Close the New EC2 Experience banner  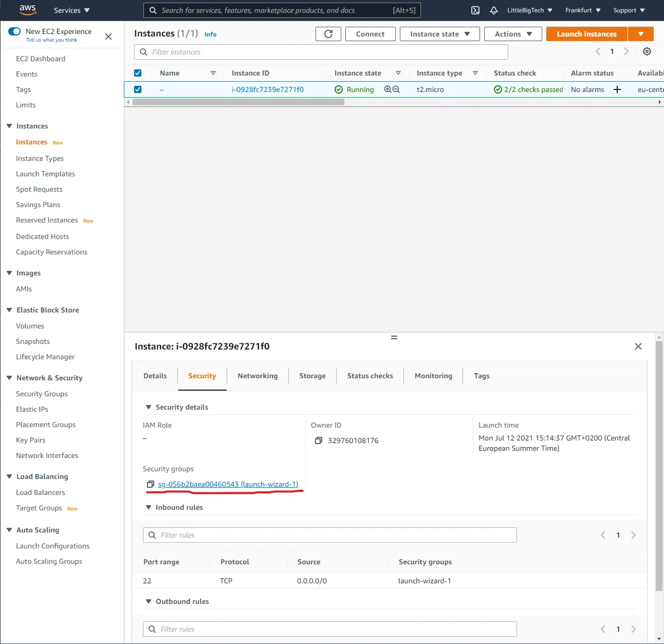[x=108, y=36]
